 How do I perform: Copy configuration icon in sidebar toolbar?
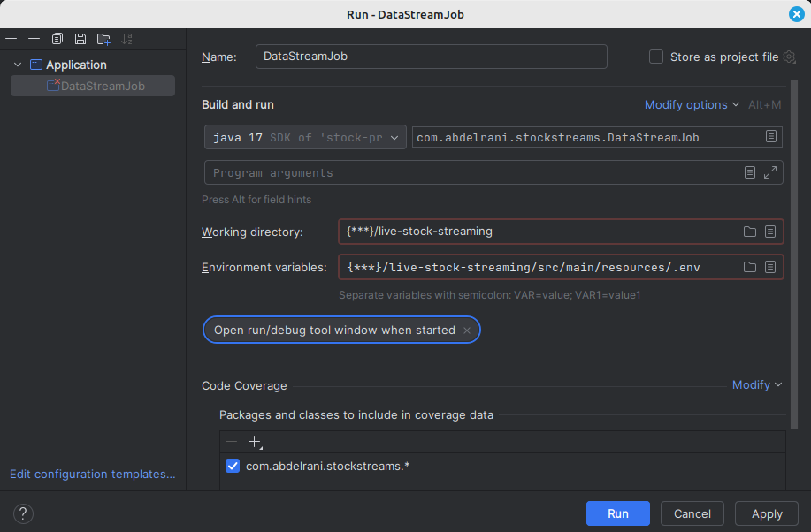pyautogui.click(x=57, y=39)
